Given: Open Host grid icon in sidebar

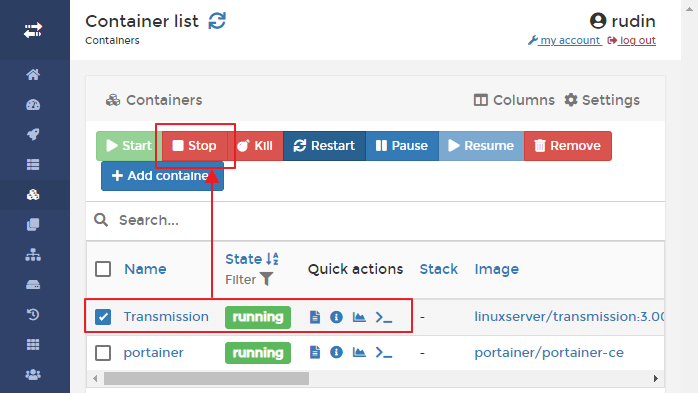Looking at the screenshot, I should [33, 344].
